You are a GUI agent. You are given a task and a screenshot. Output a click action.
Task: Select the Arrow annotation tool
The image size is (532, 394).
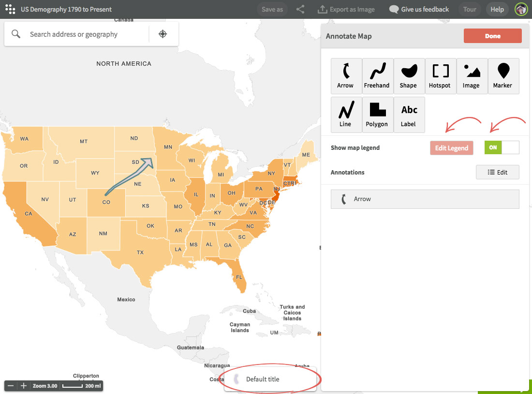346,76
